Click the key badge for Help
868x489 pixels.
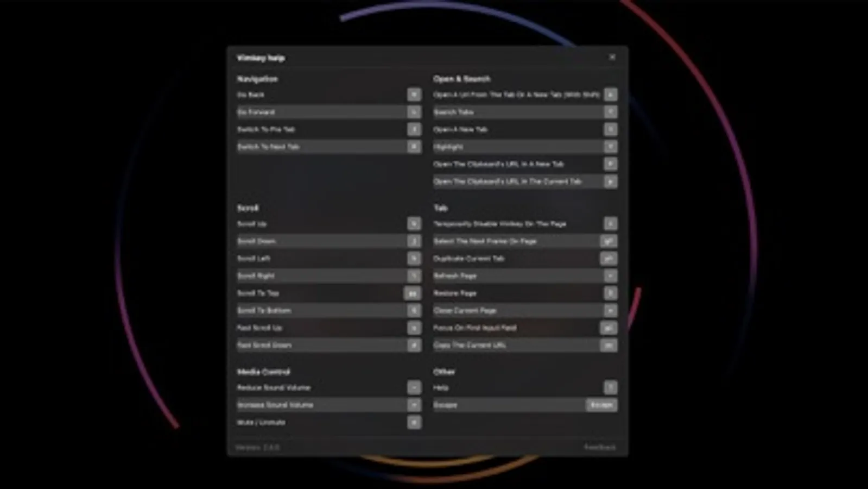click(610, 388)
